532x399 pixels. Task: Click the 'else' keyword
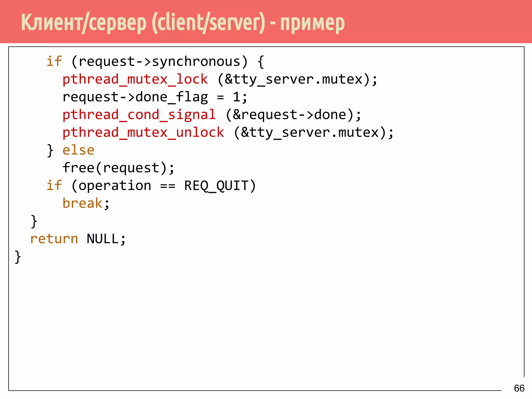click(78, 150)
